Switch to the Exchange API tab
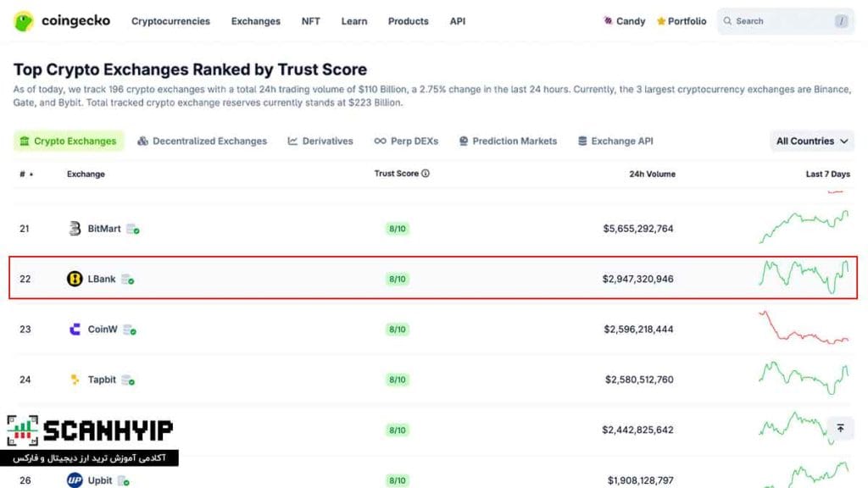This screenshot has height=488, width=868. click(x=615, y=141)
